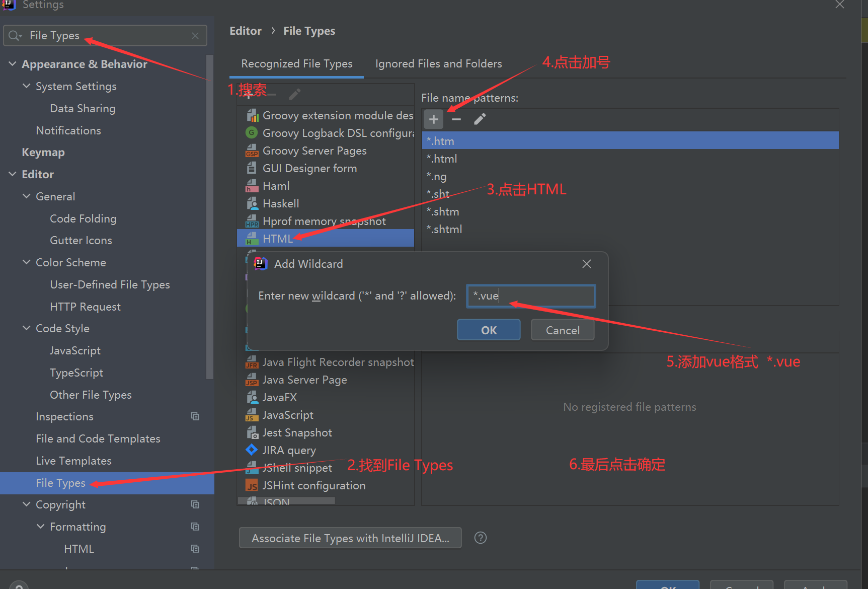This screenshot has width=868, height=589.
Task: Click the Java Server Page JSP icon
Action: click(x=252, y=380)
